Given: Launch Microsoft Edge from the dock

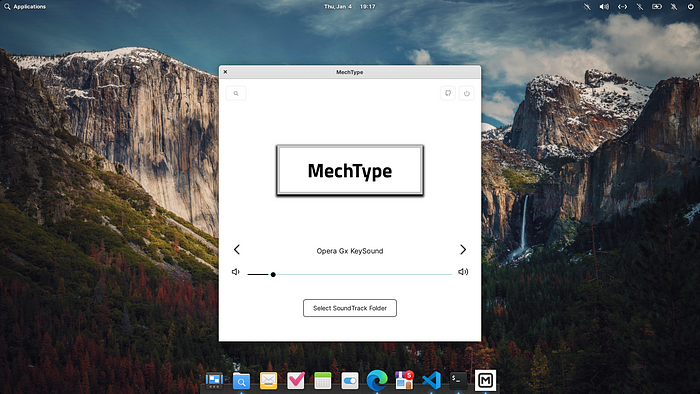Looking at the screenshot, I should tap(377, 380).
